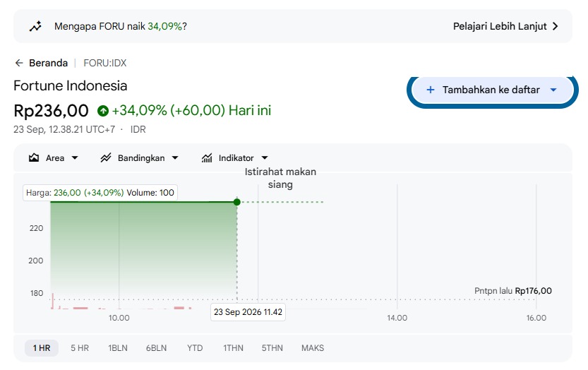The image size is (588, 370).
Task: Choose the 1THN range tab
Action: click(233, 348)
